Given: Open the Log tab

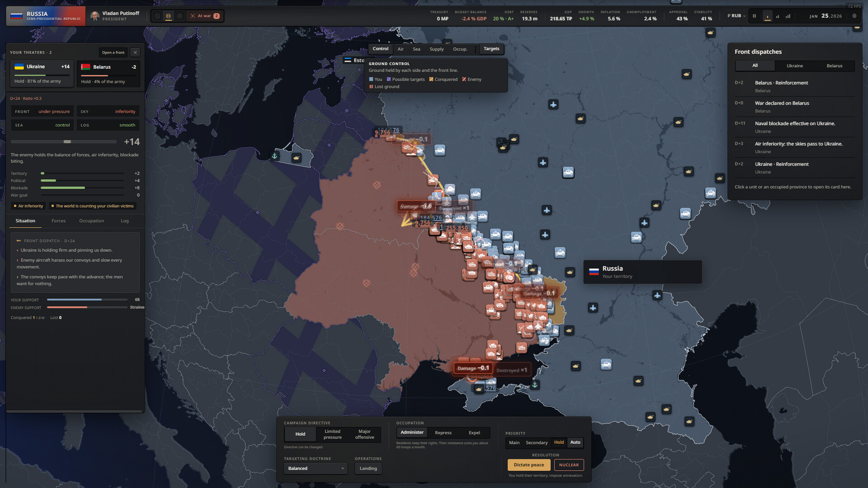Looking at the screenshot, I should pyautogui.click(x=125, y=221).
